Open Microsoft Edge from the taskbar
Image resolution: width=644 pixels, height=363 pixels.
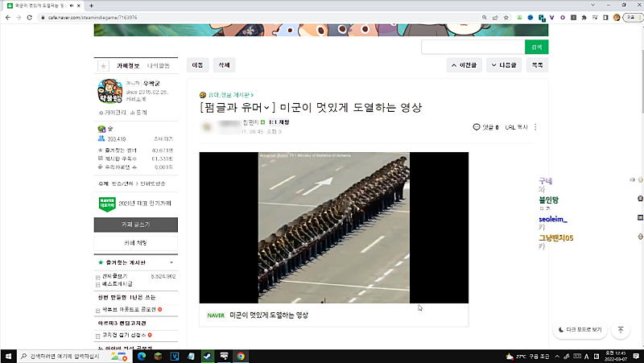142,357
